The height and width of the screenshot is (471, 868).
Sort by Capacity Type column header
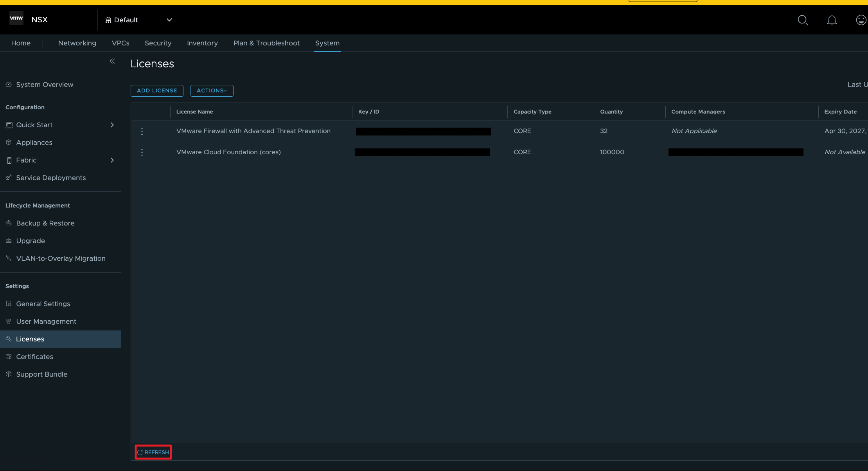click(532, 112)
